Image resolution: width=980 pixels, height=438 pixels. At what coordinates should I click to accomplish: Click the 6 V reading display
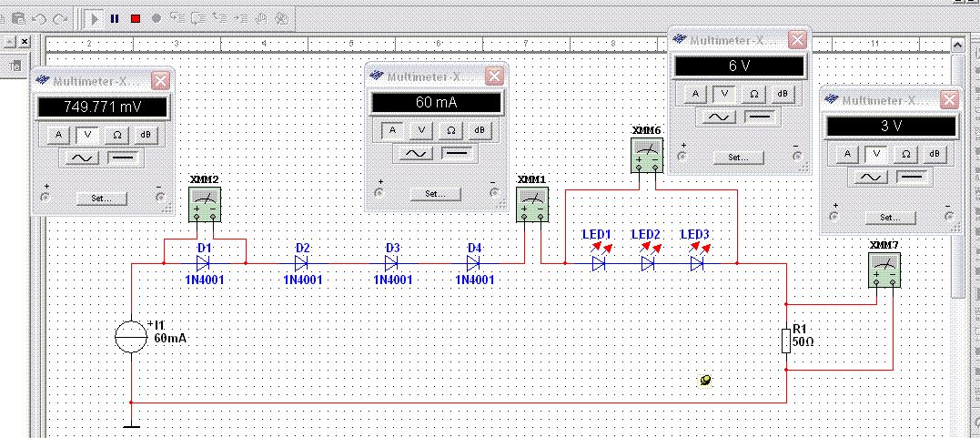[x=740, y=66]
